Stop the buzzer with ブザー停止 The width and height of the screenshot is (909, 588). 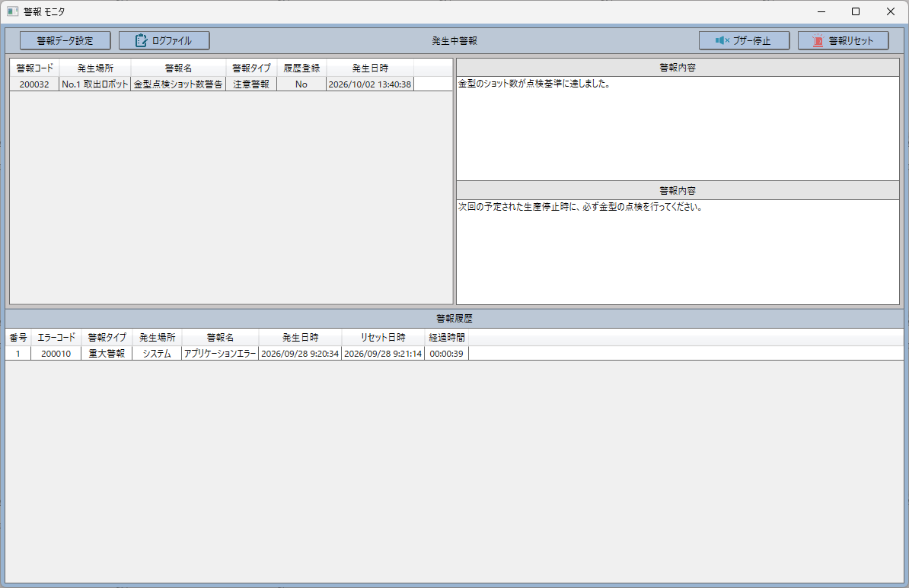[744, 40]
